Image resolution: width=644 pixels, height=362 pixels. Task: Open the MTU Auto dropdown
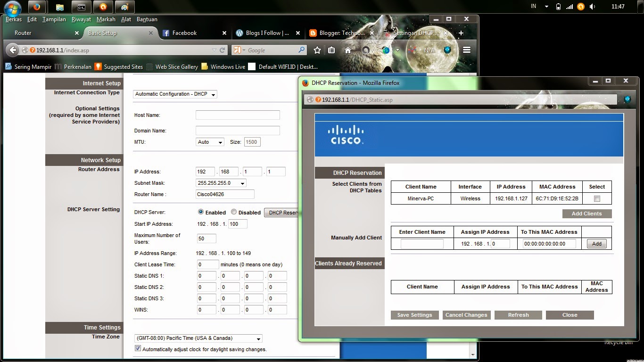pyautogui.click(x=210, y=142)
